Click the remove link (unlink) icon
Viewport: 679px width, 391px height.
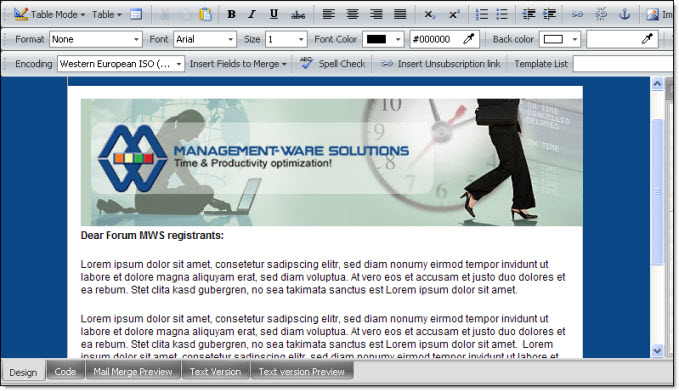[x=601, y=14]
